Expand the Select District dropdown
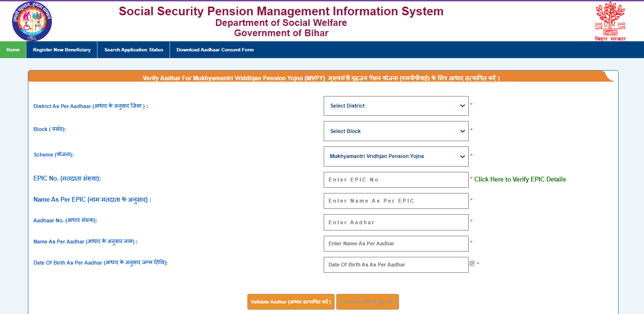This screenshot has width=644, height=314. pos(396,106)
